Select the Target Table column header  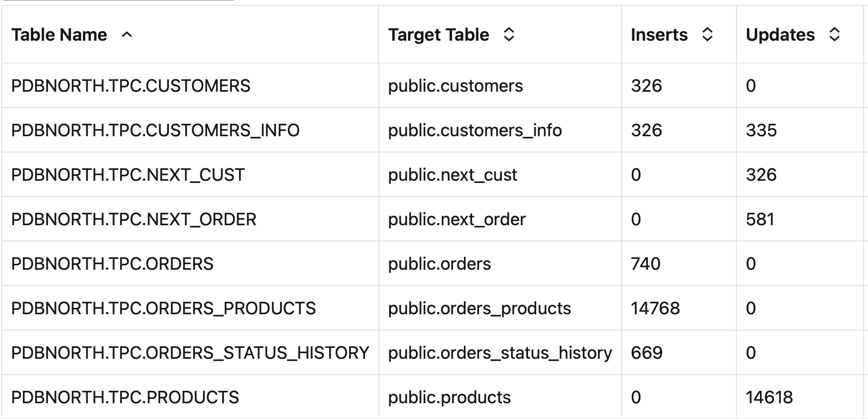pos(438,34)
